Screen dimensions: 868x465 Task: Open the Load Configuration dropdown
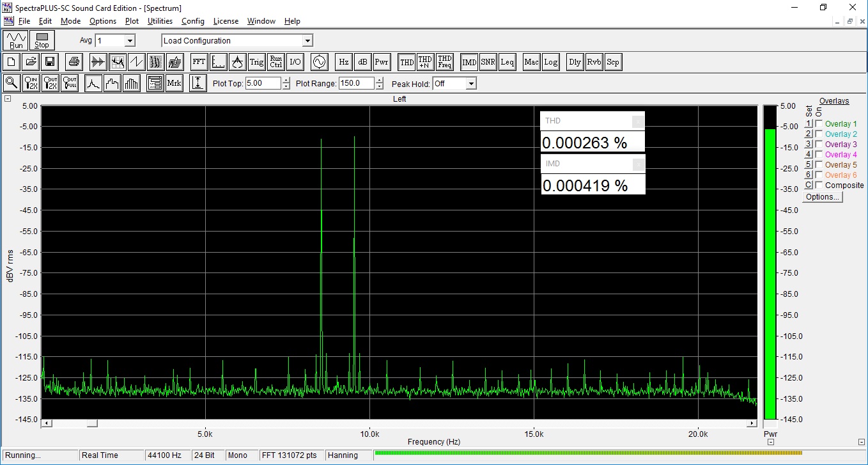307,41
